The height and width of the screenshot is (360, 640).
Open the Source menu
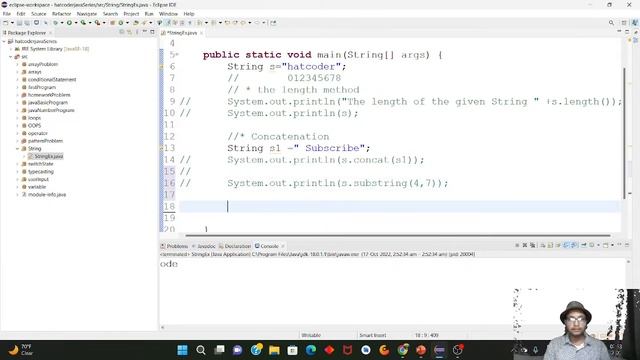pos(39,14)
